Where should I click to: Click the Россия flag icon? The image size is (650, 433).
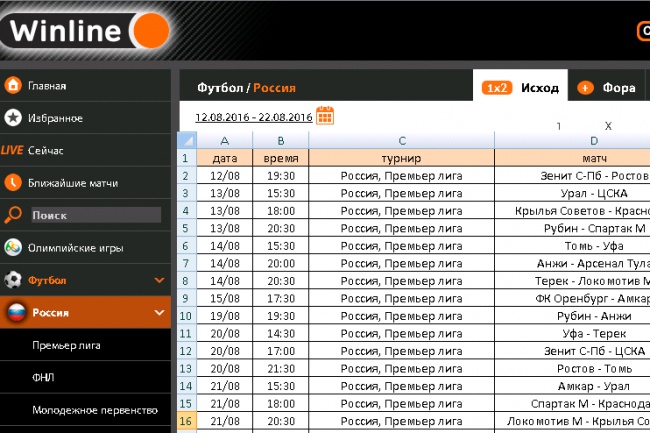[x=17, y=313]
